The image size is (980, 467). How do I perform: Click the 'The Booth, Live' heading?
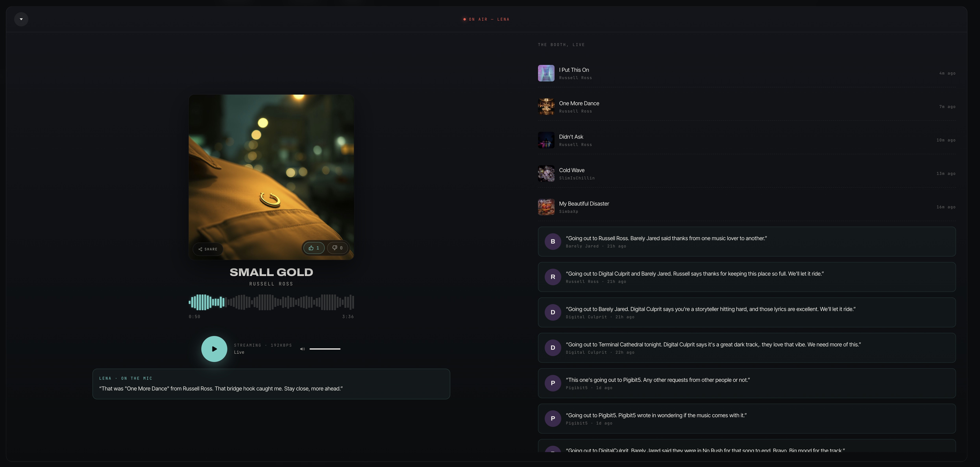tap(561, 45)
